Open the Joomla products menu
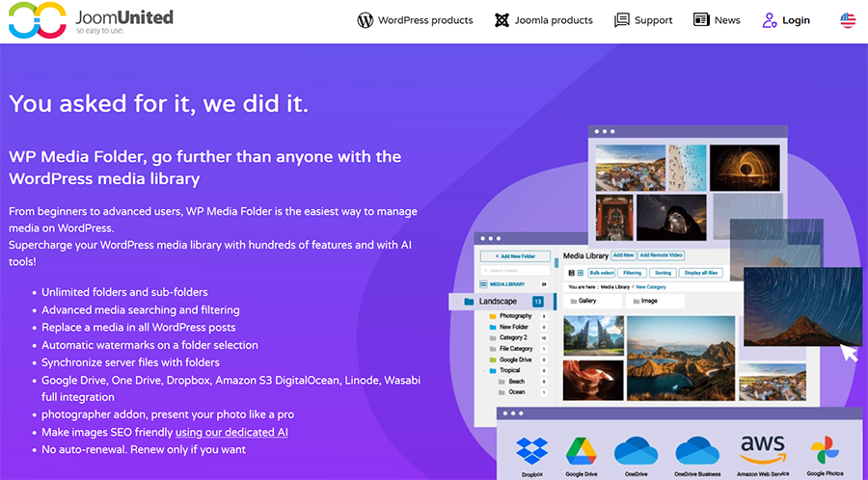868x480 pixels. coord(543,20)
